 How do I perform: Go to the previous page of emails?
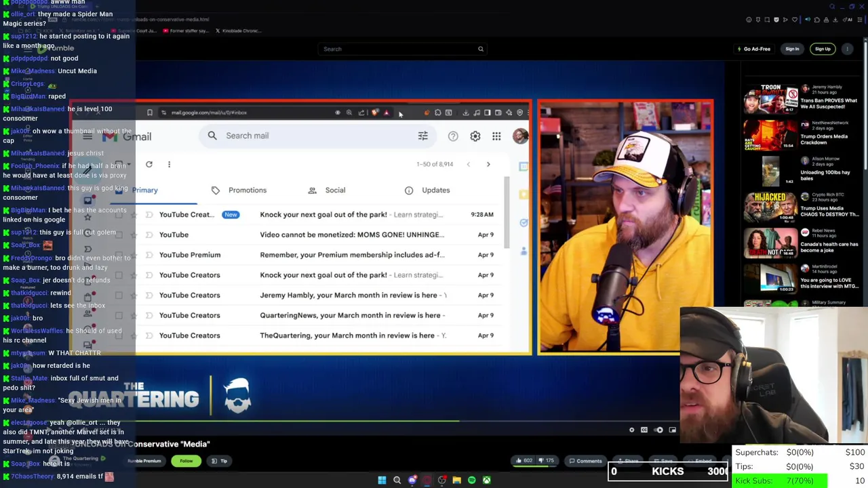tap(468, 164)
